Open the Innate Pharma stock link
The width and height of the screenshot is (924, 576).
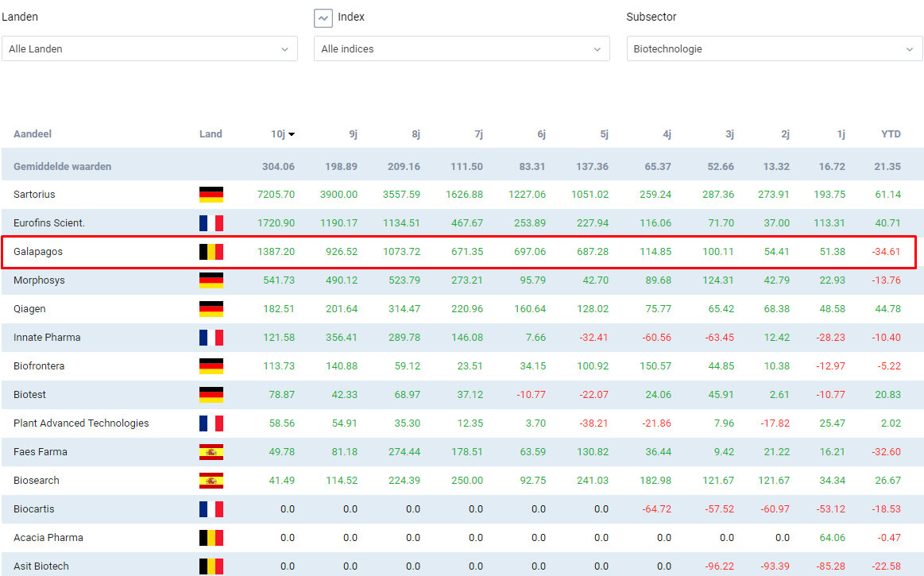coord(47,337)
